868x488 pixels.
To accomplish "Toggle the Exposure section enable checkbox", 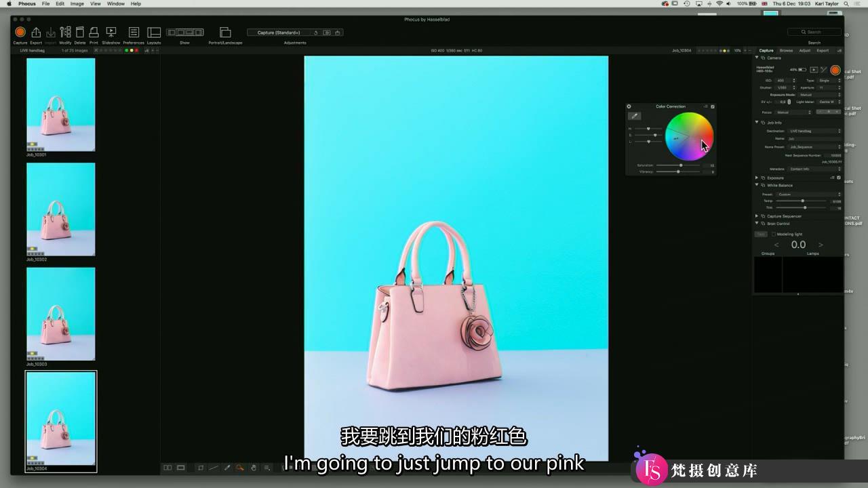I will (839, 178).
